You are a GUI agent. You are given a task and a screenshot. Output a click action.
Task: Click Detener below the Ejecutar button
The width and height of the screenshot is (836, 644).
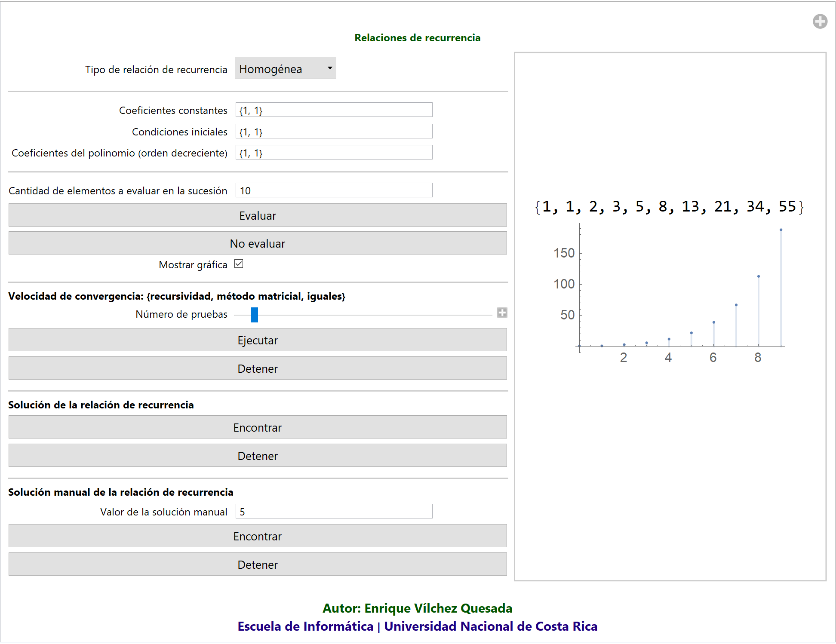[258, 368]
